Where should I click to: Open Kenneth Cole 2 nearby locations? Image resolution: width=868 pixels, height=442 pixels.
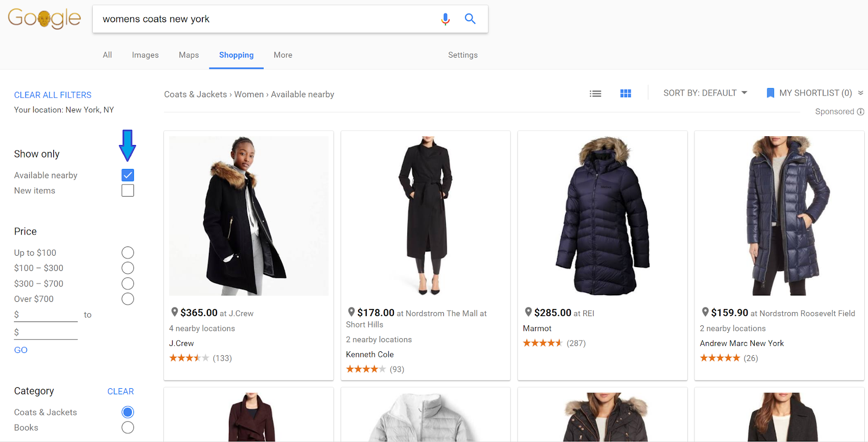point(379,339)
